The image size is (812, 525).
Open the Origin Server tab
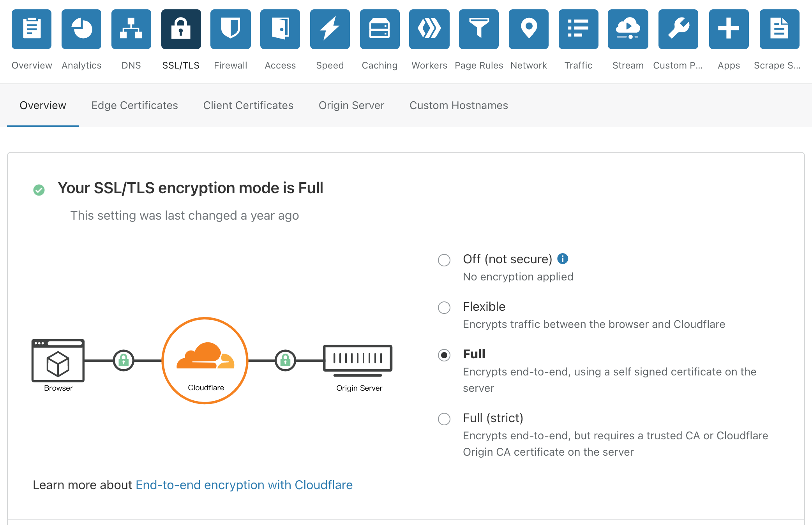(351, 106)
